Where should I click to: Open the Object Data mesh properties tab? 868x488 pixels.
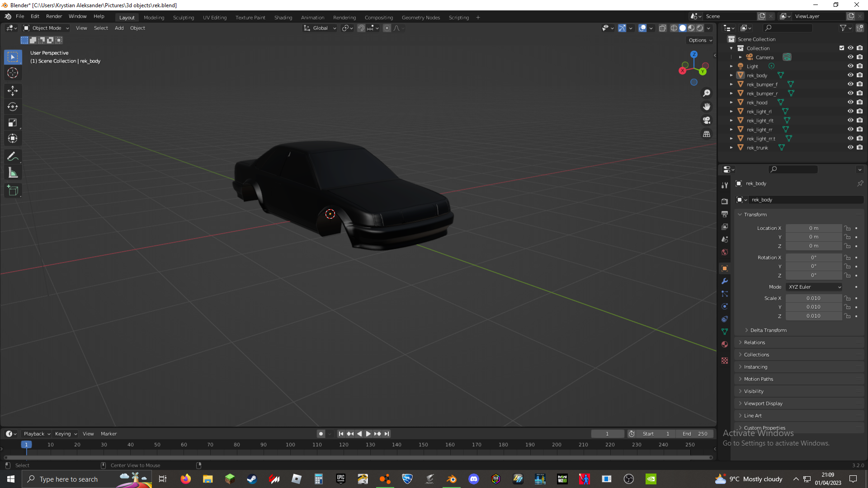[x=725, y=332]
